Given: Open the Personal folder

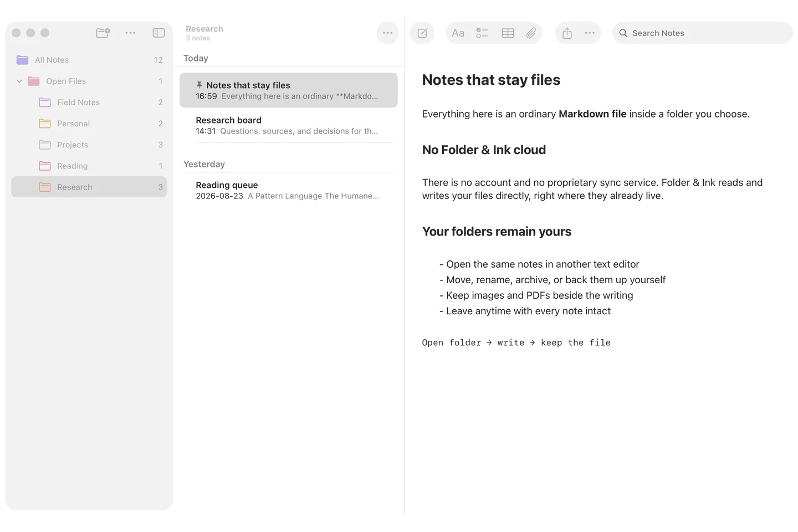Looking at the screenshot, I should point(89,123).
